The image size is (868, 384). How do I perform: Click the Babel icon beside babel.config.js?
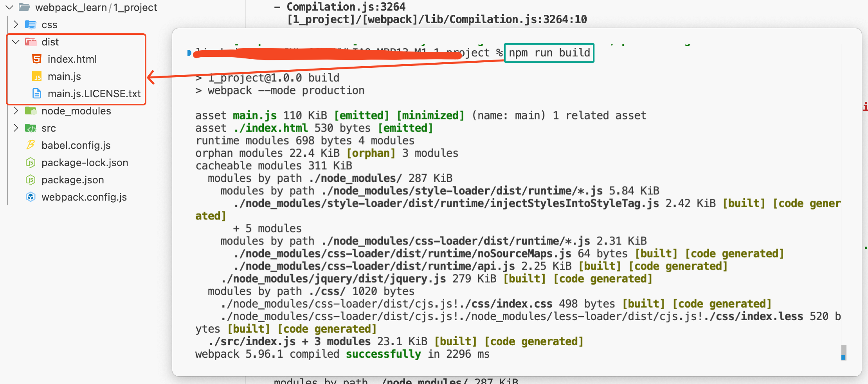(x=31, y=145)
